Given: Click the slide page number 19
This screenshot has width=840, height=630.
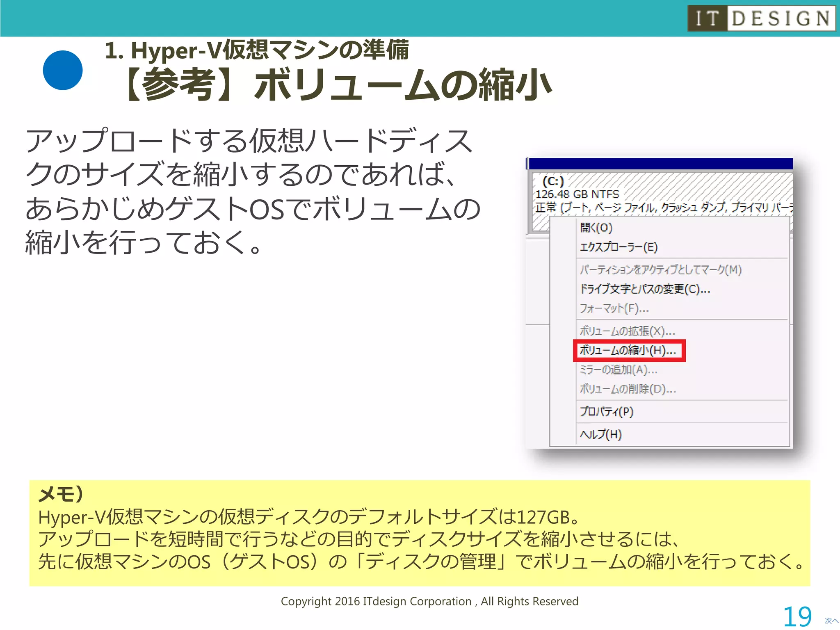Looking at the screenshot, I should (x=797, y=616).
